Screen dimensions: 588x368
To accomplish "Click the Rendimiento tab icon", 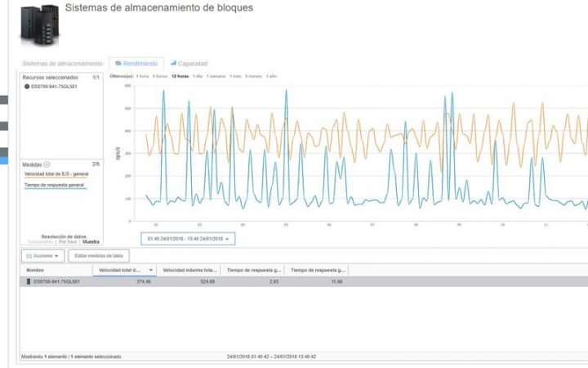I will (x=118, y=63).
